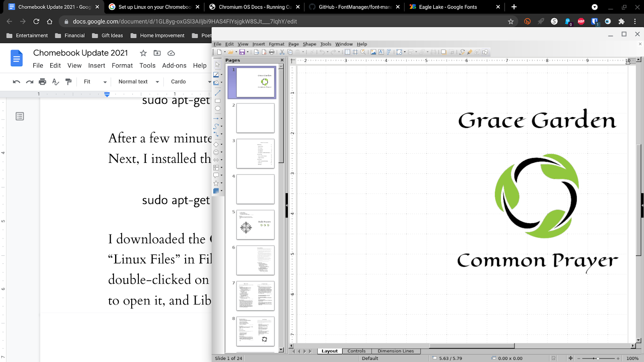Choose the Symbol Shapes smiley tool
Screen dimensions: 644x362
(x=216, y=152)
